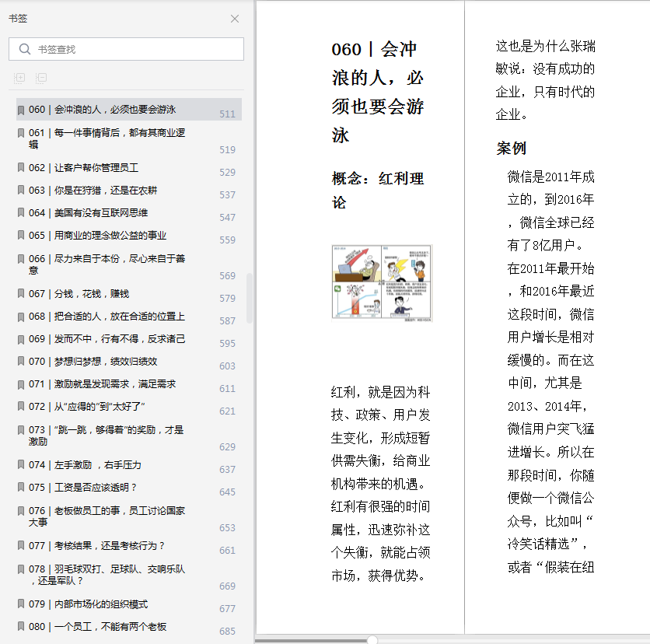Click bookmark flag icon beside 060

pos(21,110)
